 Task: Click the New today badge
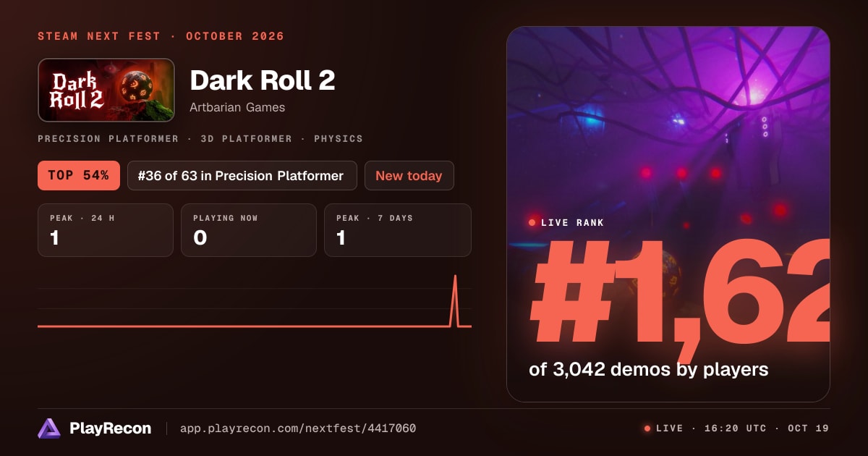(409, 176)
